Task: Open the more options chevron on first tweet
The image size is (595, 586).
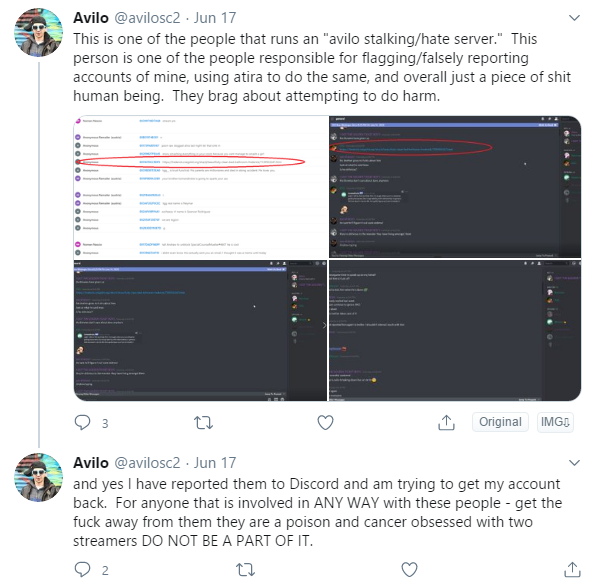Action: pyautogui.click(x=575, y=17)
